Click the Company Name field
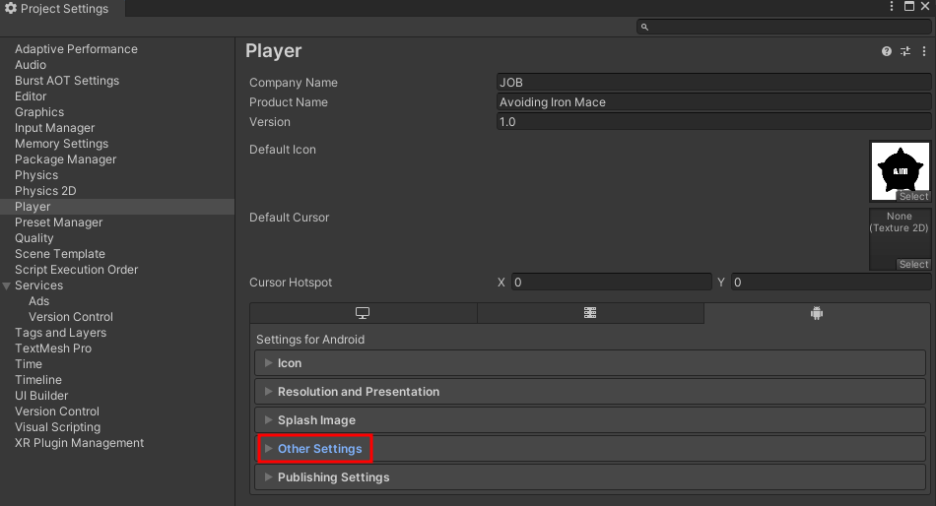 [713, 82]
